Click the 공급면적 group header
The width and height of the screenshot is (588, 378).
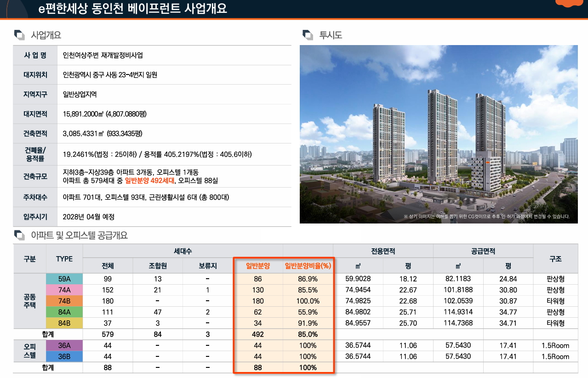[483, 252]
